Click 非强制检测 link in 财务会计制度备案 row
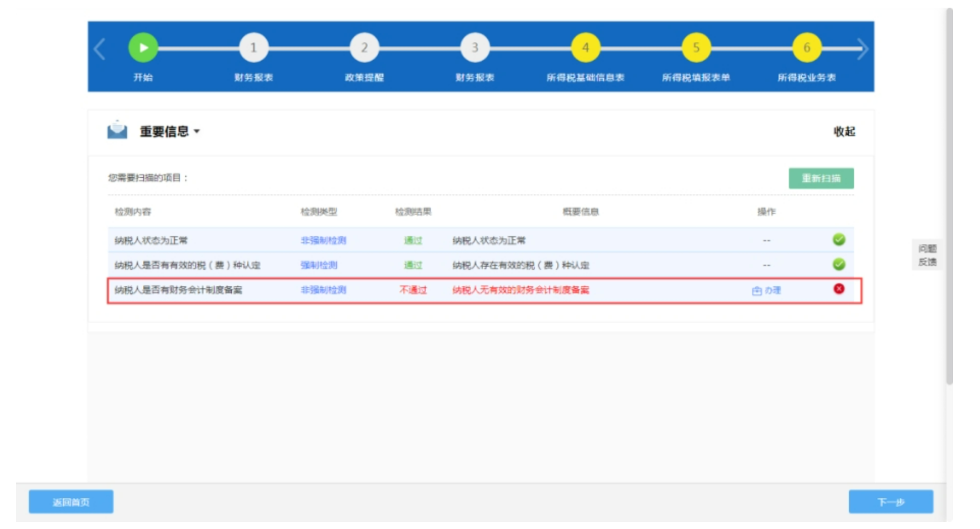The width and height of the screenshot is (980, 529). (x=323, y=290)
